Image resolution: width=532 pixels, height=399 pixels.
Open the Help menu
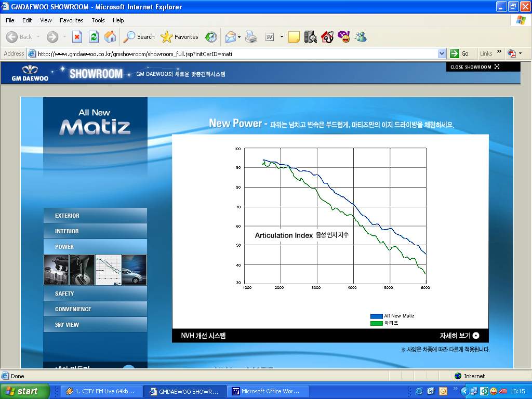[118, 20]
